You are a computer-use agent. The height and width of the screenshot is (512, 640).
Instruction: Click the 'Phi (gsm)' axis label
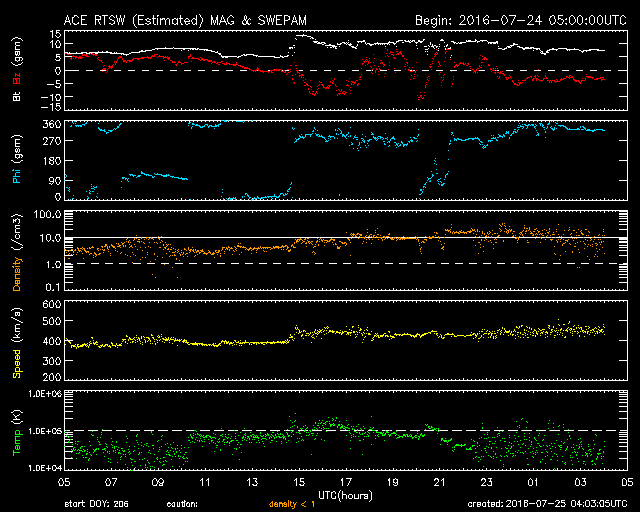(17, 159)
